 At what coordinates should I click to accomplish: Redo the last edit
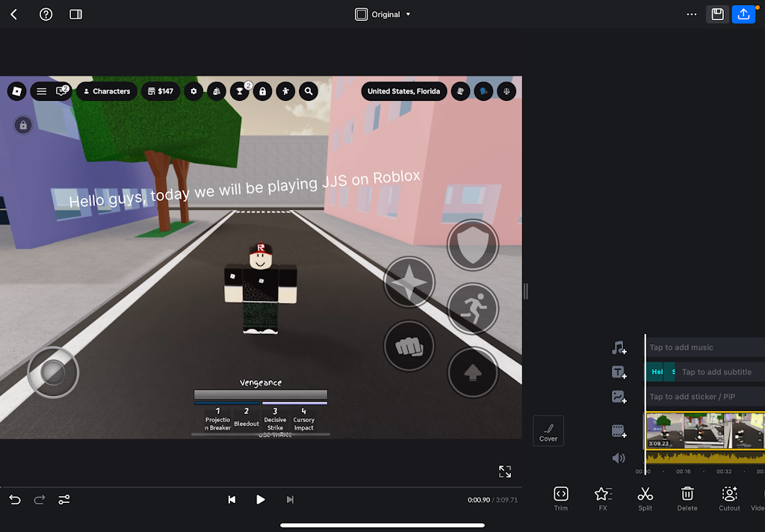(40, 499)
